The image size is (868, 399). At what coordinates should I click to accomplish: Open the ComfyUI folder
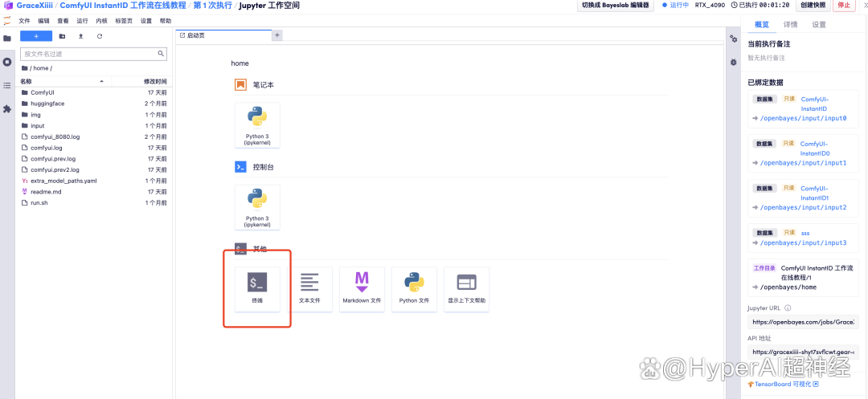click(93, 92)
